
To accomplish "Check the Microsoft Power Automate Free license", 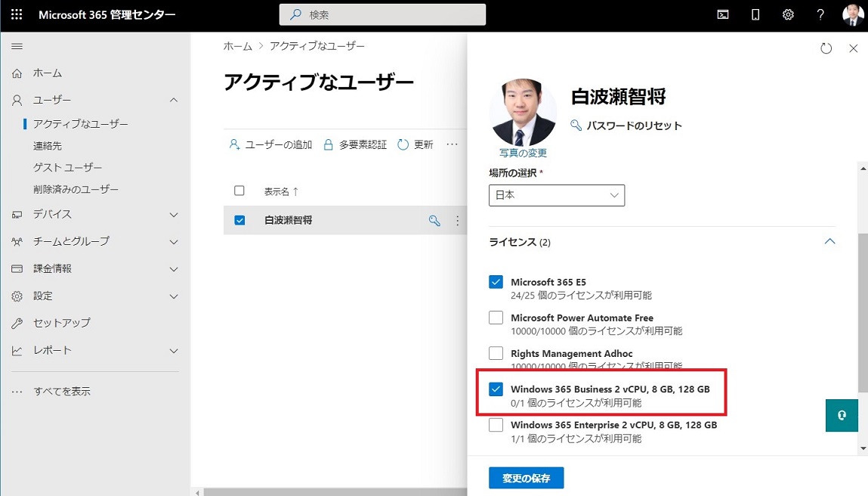I will pyautogui.click(x=496, y=318).
